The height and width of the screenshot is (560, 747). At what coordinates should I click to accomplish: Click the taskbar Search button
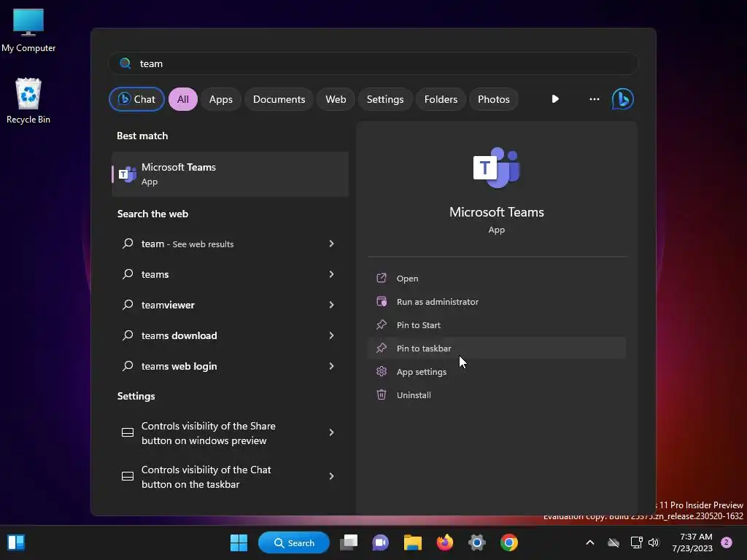(x=293, y=542)
